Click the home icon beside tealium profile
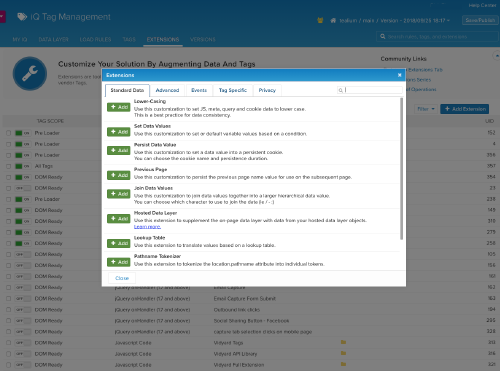500x371 pixels. coord(333,21)
